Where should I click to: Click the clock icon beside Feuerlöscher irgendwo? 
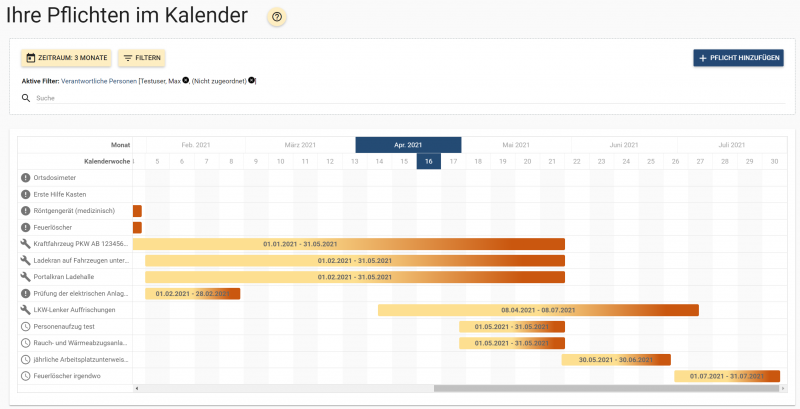pos(25,376)
